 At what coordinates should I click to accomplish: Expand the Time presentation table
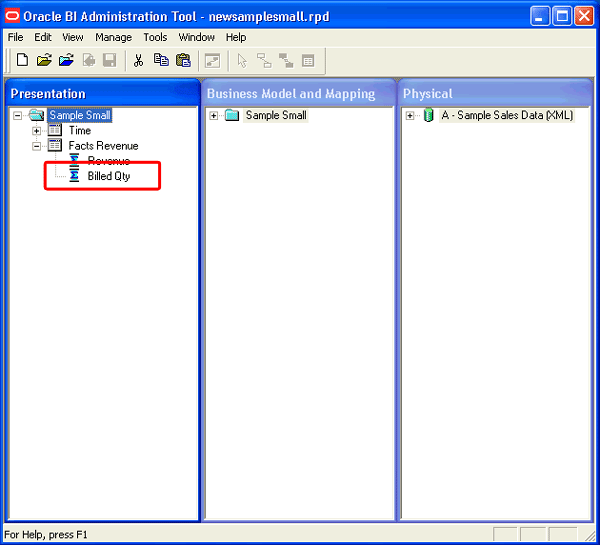click(36, 131)
